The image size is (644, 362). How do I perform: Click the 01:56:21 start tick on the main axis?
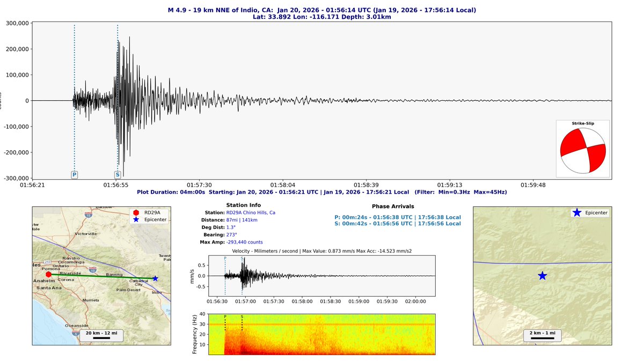[x=32, y=184]
